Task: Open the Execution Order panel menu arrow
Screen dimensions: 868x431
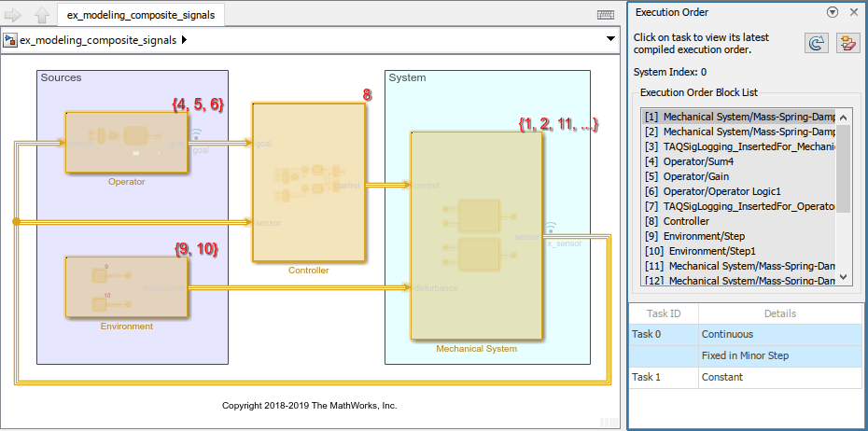Action: pos(832,12)
